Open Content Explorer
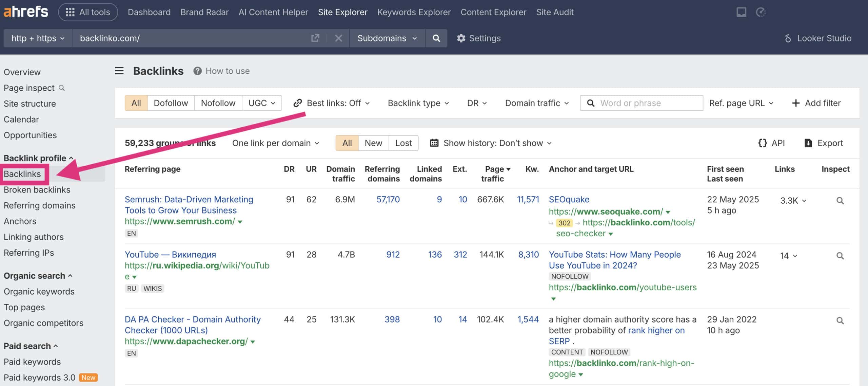This screenshot has width=868, height=386. [x=493, y=12]
